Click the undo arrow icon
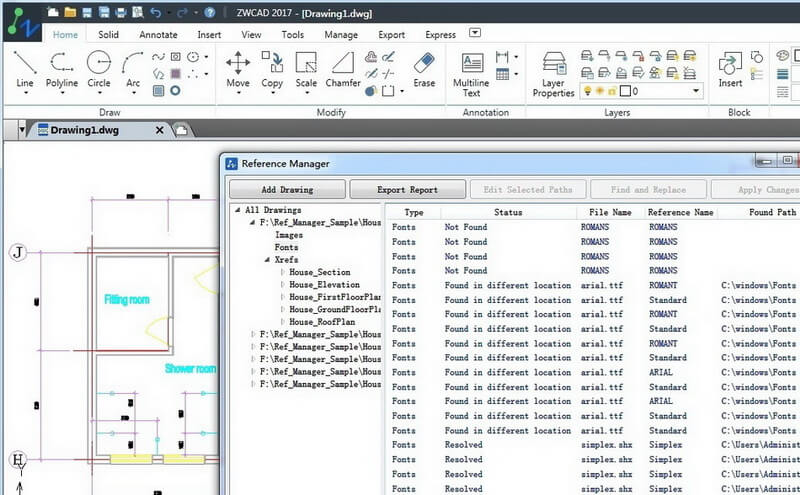Viewport: 800px width, 495px height. click(156, 12)
